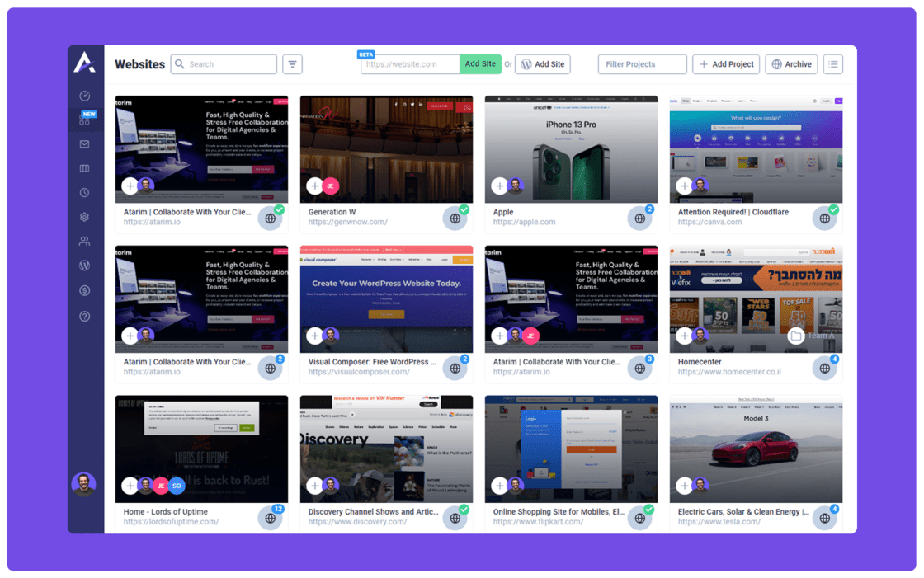924x578 pixels.
Task: Click globe icon on Visual Composer card
Action: [x=455, y=369]
